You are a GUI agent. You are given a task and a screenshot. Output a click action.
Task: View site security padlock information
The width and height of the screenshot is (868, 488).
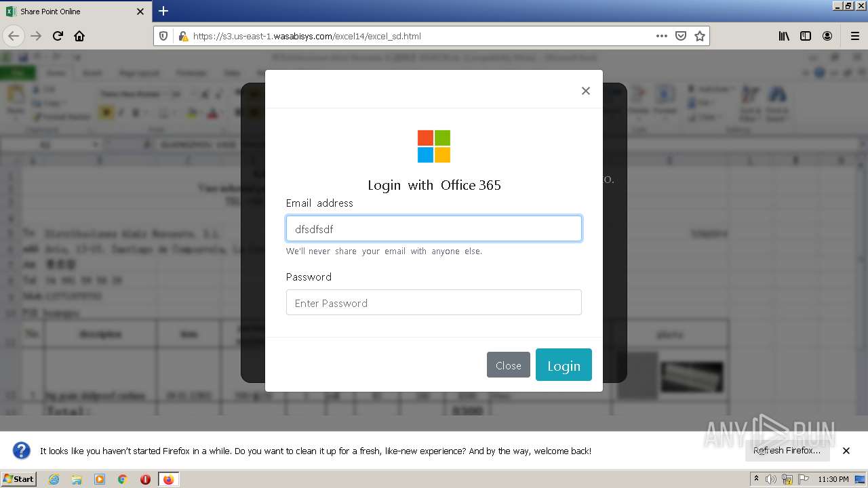[182, 36]
